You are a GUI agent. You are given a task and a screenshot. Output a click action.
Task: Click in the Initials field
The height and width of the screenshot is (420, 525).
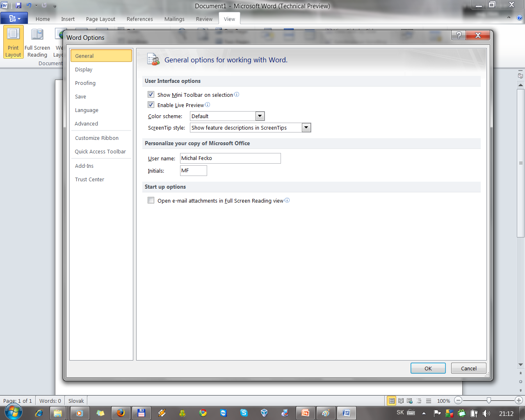click(x=194, y=171)
